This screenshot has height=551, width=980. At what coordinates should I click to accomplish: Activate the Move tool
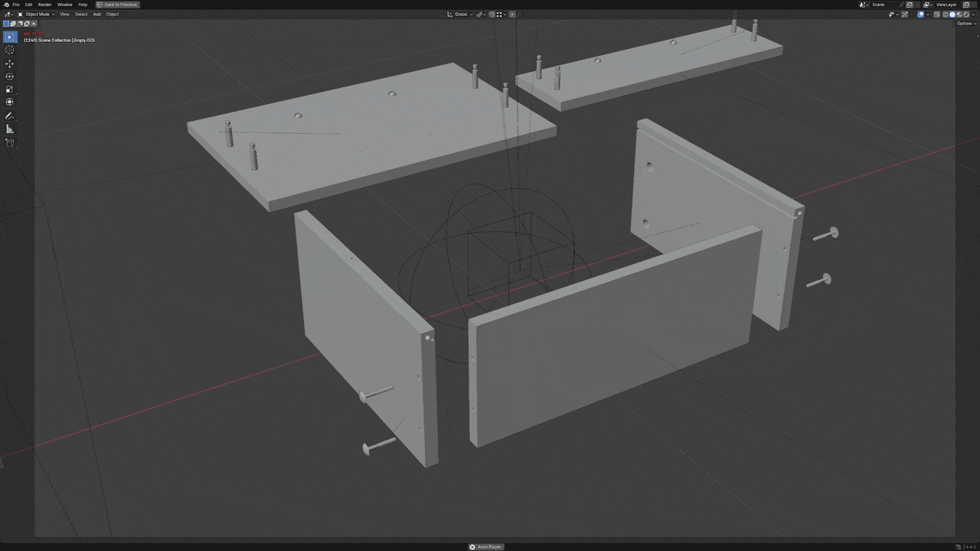[x=9, y=64]
